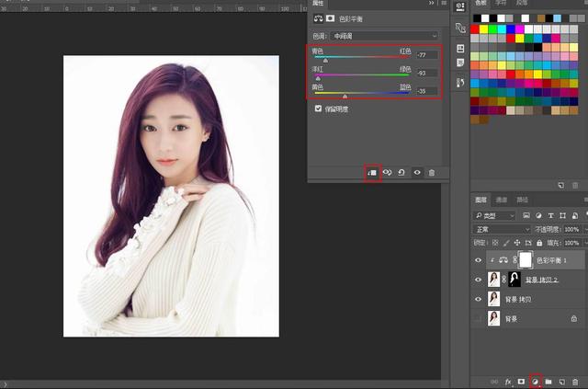Image resolution: width=588 pixels, height=389 pixels.
Task: Delete layer using Layers panel trash icon
Action: (575, 381)
